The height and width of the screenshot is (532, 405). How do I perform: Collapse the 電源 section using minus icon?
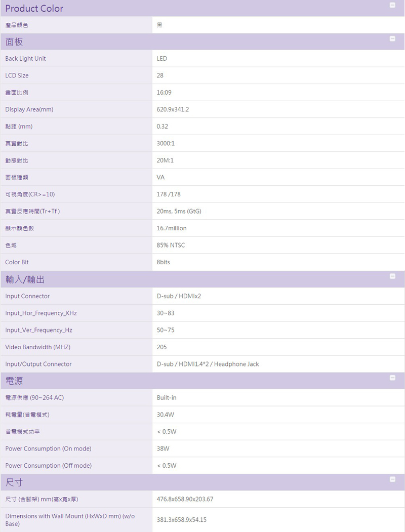392,378
